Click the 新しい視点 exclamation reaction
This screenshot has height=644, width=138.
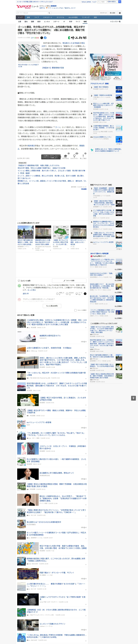pos(83,156)
